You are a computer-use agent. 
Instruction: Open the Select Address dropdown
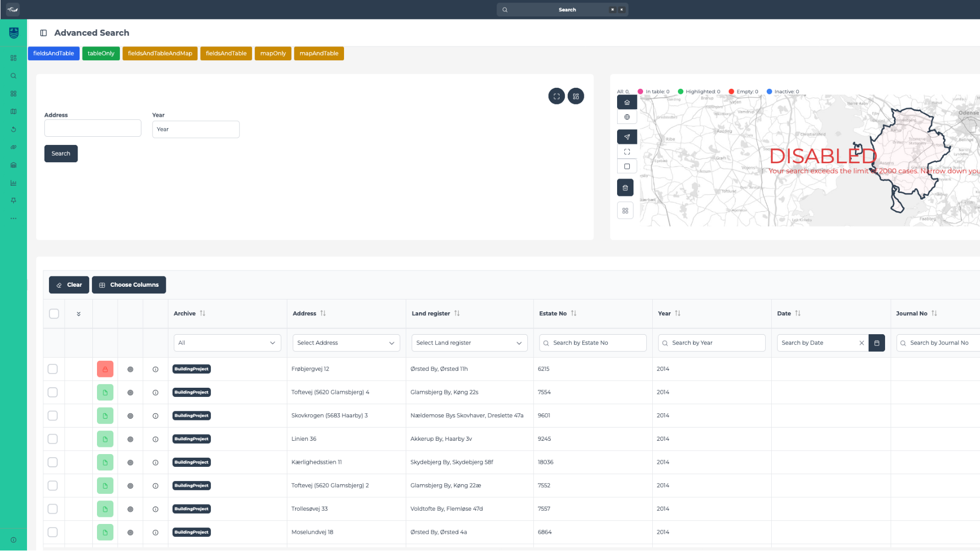346,343
